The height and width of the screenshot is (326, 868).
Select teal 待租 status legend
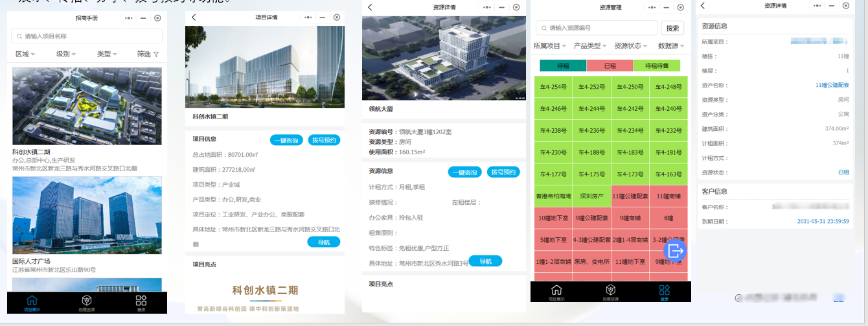click(563, 65)
